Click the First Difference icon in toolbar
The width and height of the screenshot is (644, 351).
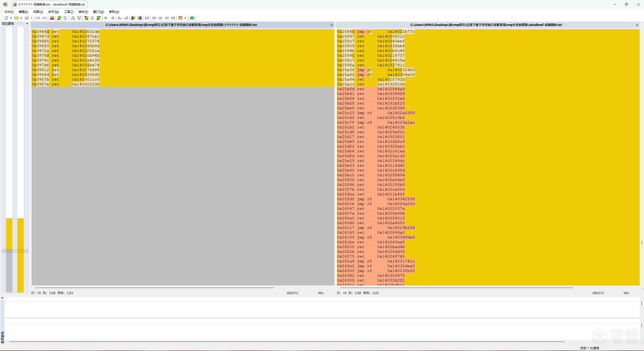(86, 18)
